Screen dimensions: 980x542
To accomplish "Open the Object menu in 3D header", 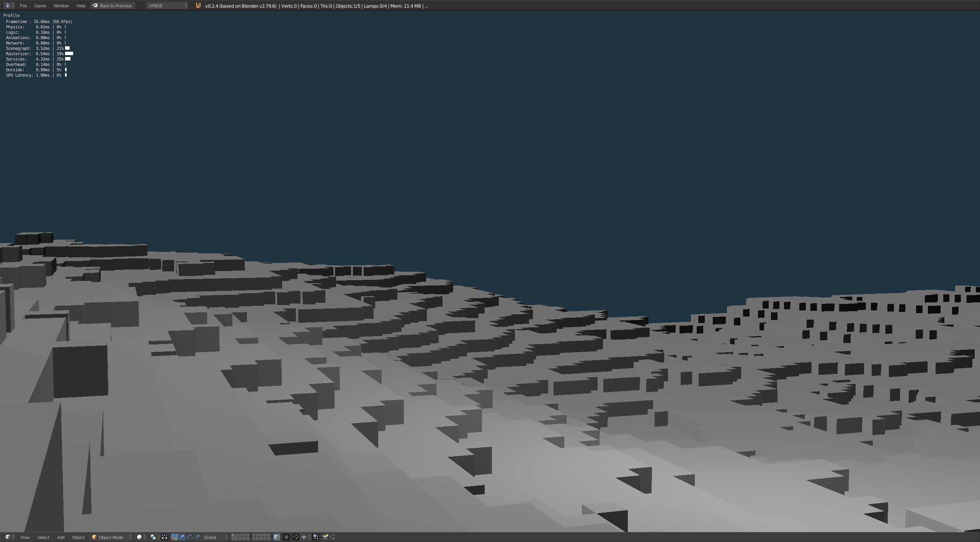I will (x=78, y=537).
